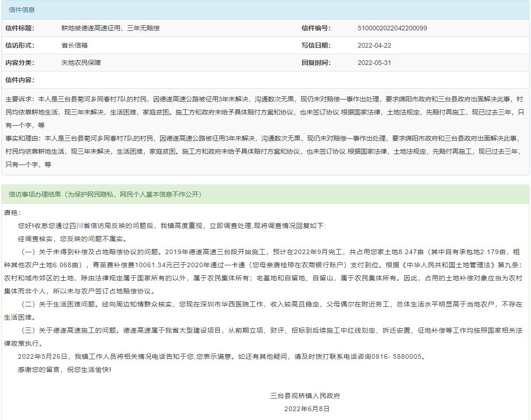Select the 写信日期 label
This screenshot has width=531, height=420.
pyautogui.click(x=316, y=45)
